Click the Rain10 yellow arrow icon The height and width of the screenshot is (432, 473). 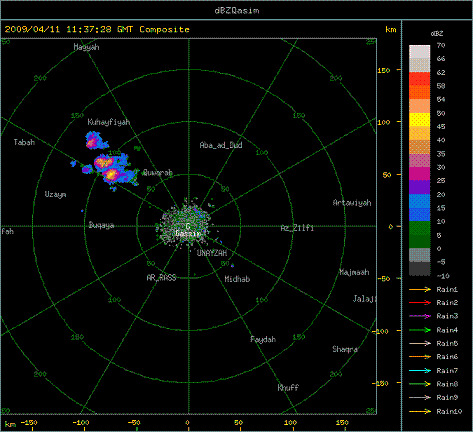(420, 411)
